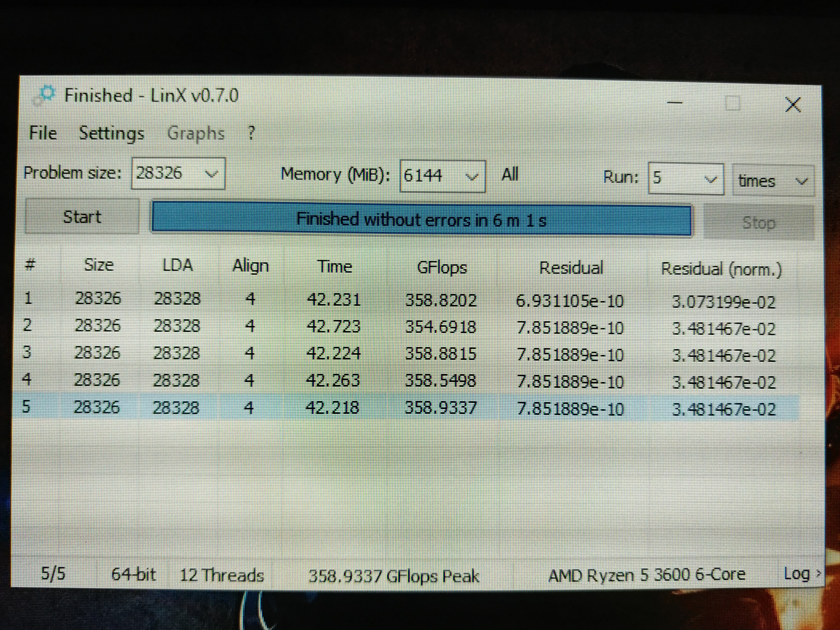Open the question mark help menu
840x630 pixels.
tap(251, 133)
